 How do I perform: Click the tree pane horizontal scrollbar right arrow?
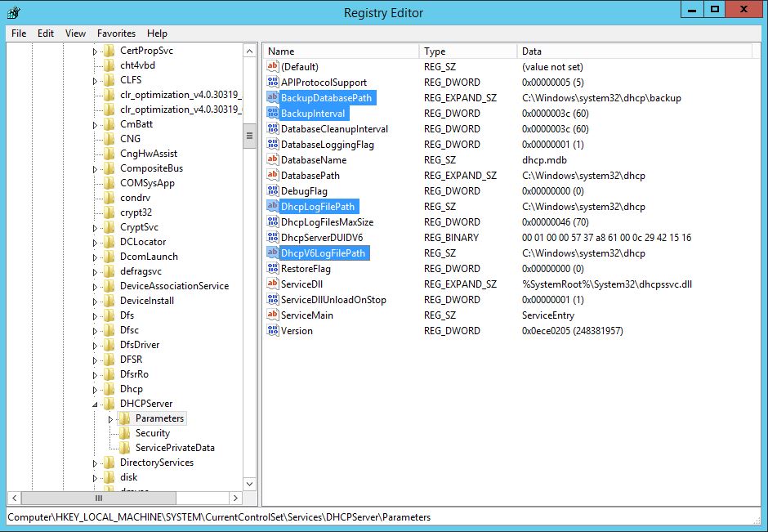(236, 498)
